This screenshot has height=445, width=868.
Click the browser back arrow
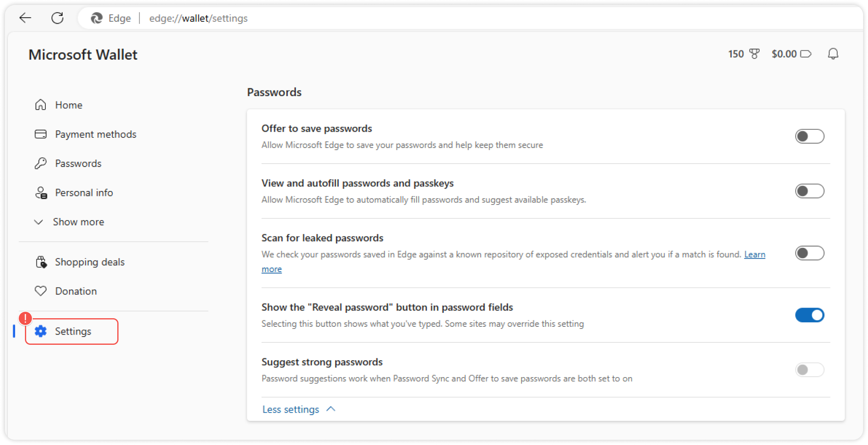pos(25,18)
